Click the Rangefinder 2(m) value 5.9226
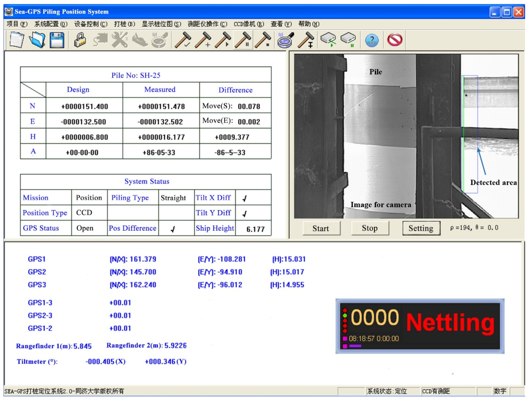Viewport: 532px width, 401px height. point(176,346)
